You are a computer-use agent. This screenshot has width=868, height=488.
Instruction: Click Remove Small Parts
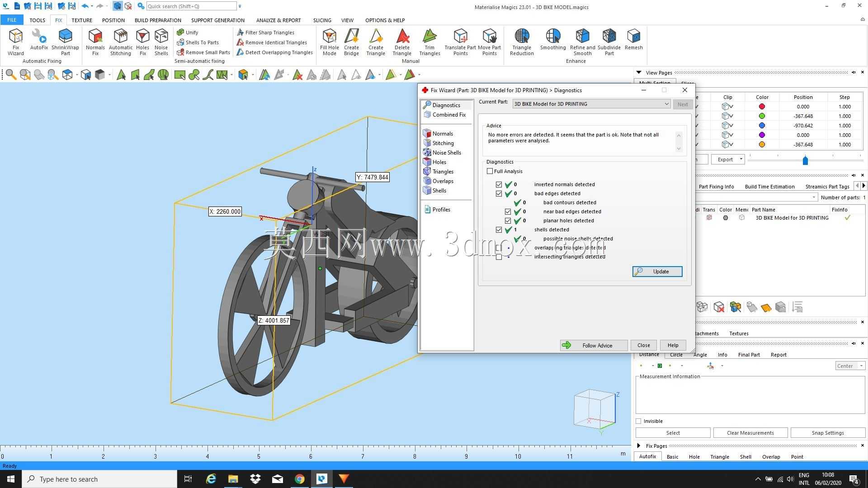click(203, 52)
